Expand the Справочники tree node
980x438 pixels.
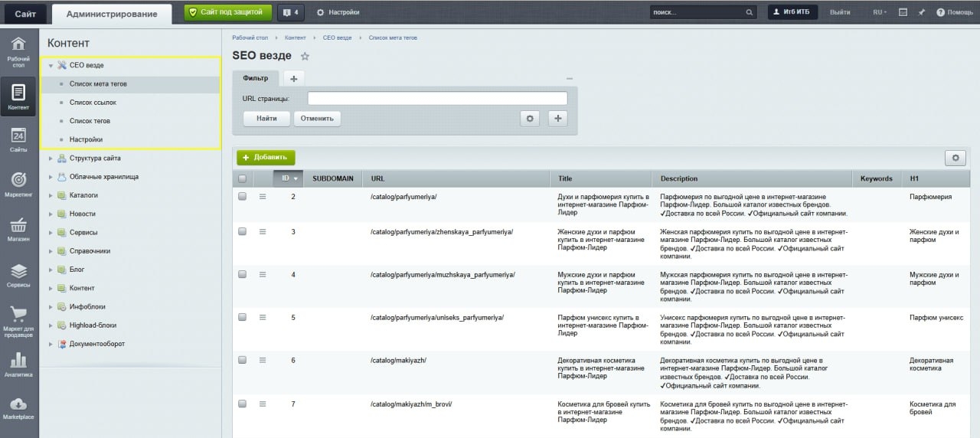click(x=51, y=251)
